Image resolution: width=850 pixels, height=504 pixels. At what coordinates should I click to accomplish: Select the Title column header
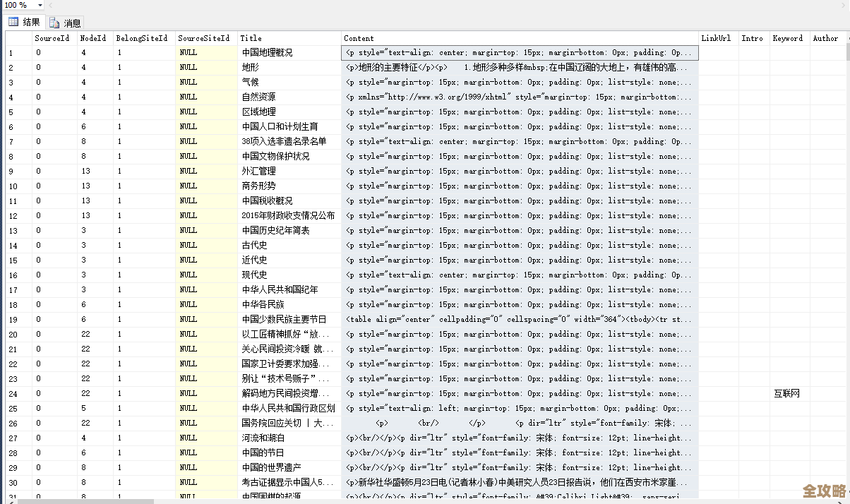[252, 38]
